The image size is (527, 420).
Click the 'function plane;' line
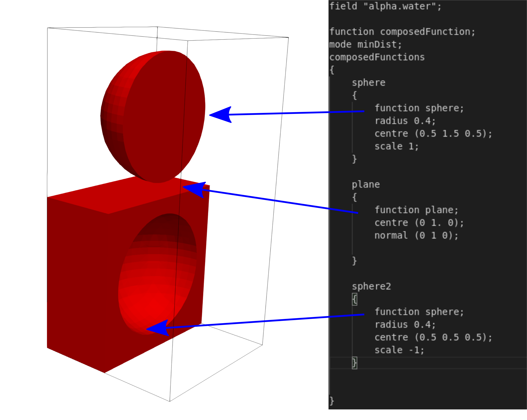(x=417, y=210)
